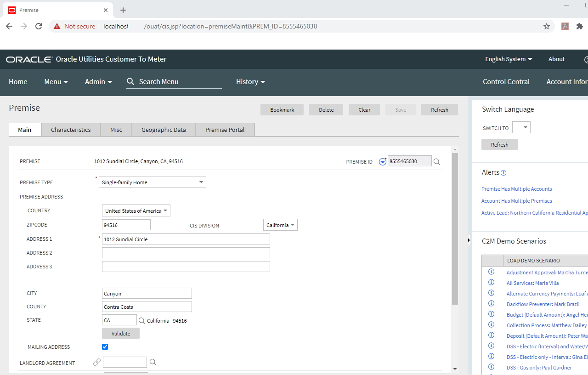
Task: Switch to the Main tab
Action: [25, 130]
